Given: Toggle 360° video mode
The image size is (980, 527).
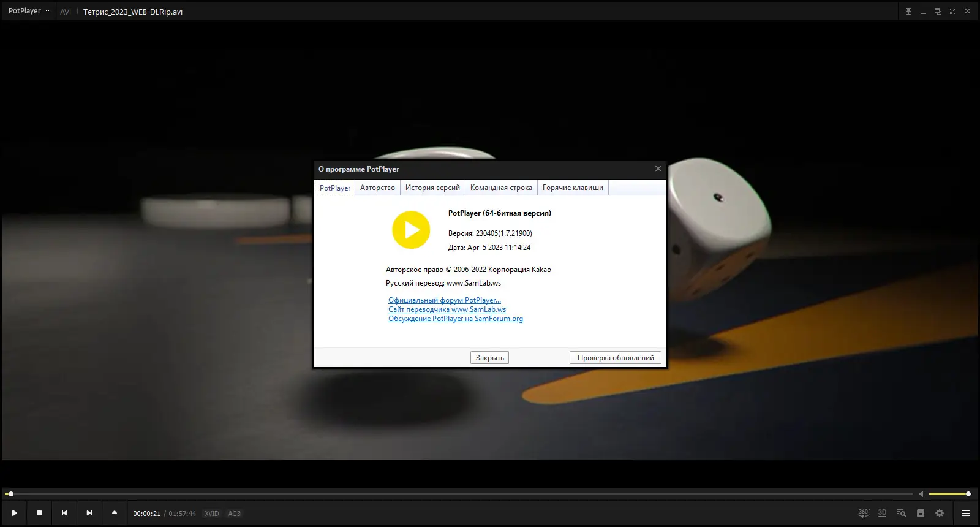Looking at the screenshot, I should tap(864, 513).
